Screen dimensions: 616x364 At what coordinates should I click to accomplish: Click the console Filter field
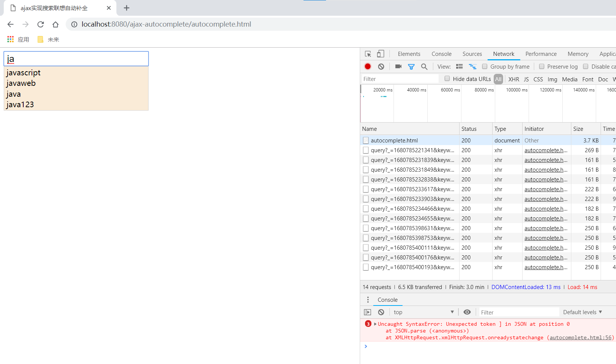pyautogui.click(x=519, y=312)
